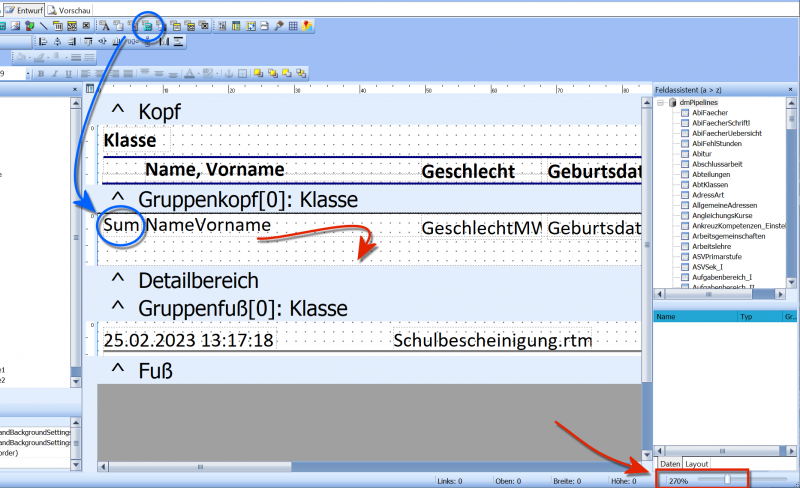Open the Daten tab
The height and width of the screenshot is (488, 800).
coord(670,463)
